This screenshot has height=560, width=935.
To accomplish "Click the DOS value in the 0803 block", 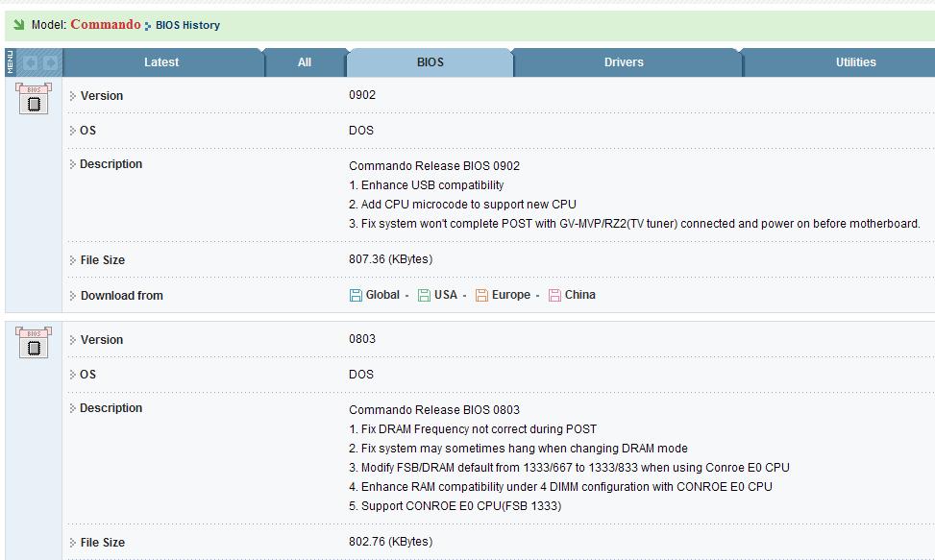I will [360, 375].
